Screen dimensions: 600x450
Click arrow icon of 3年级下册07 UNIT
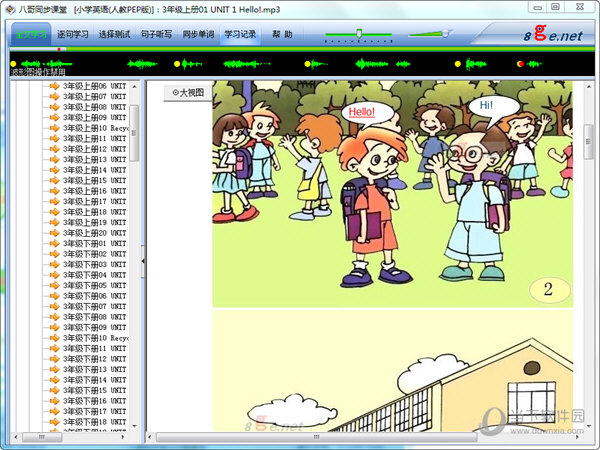tap(54, 307)
